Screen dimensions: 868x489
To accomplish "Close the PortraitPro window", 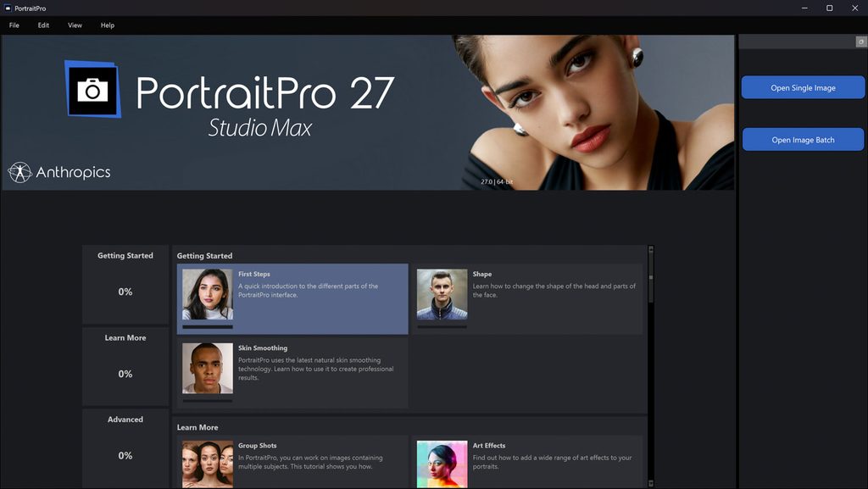I will 854,8.
